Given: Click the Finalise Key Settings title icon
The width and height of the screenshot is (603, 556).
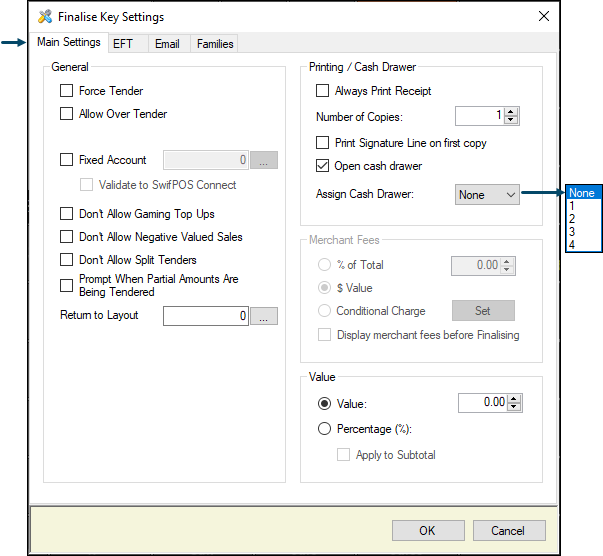Looking at the screenshot, I should pyautogui.click(x=45, y=17).
